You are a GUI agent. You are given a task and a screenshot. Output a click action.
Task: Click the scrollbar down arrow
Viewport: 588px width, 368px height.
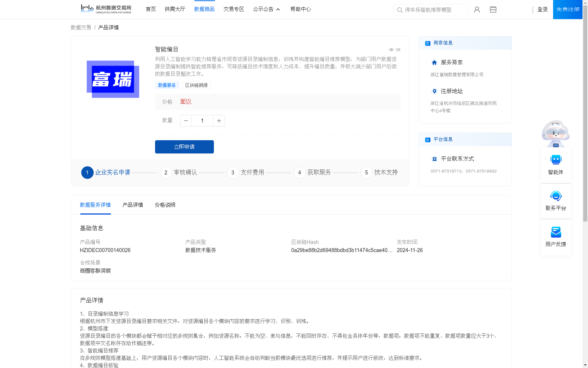click(x=585, y=365)
